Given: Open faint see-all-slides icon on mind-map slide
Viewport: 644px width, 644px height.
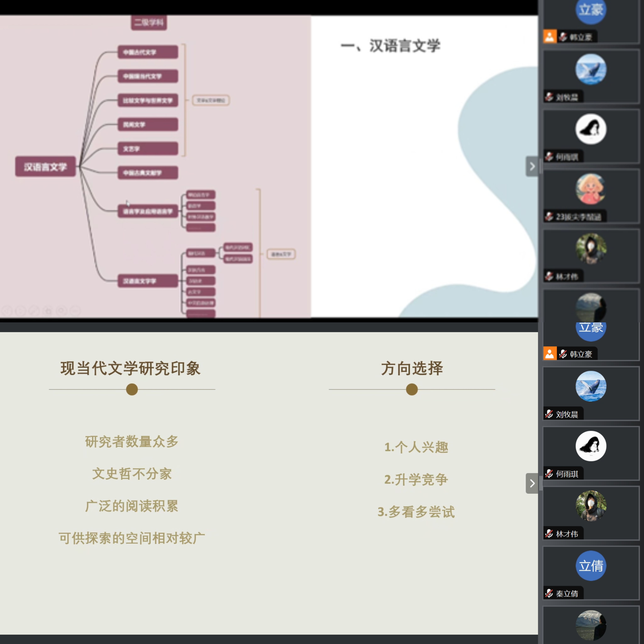Looking at the screenshot, I should click(48, 311).
